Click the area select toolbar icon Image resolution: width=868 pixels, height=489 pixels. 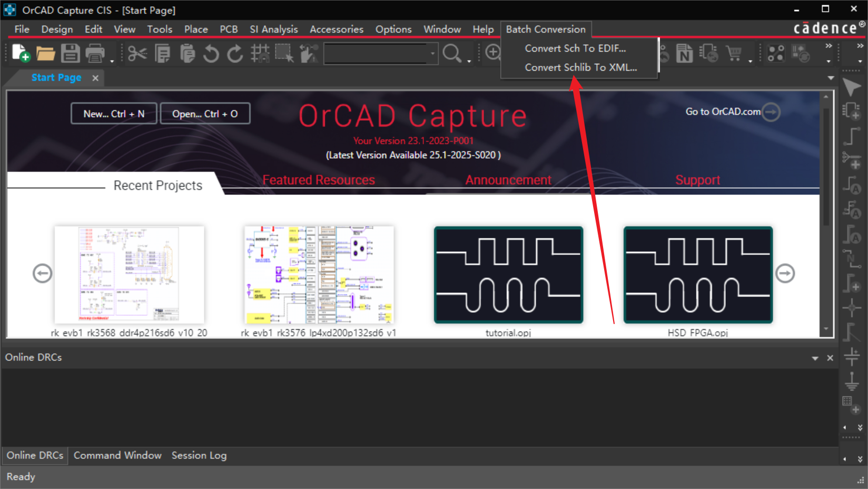tap(284, 53)
